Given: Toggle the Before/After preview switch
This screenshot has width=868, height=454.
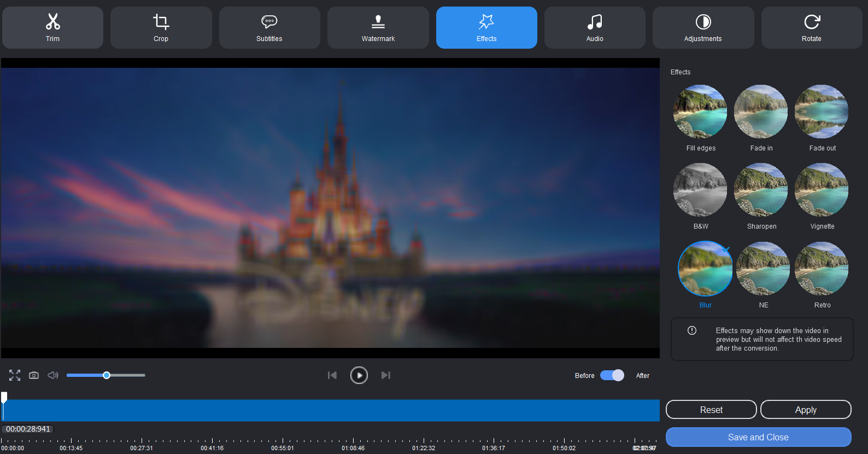Looking at the screenshot, I should point(612,375).
